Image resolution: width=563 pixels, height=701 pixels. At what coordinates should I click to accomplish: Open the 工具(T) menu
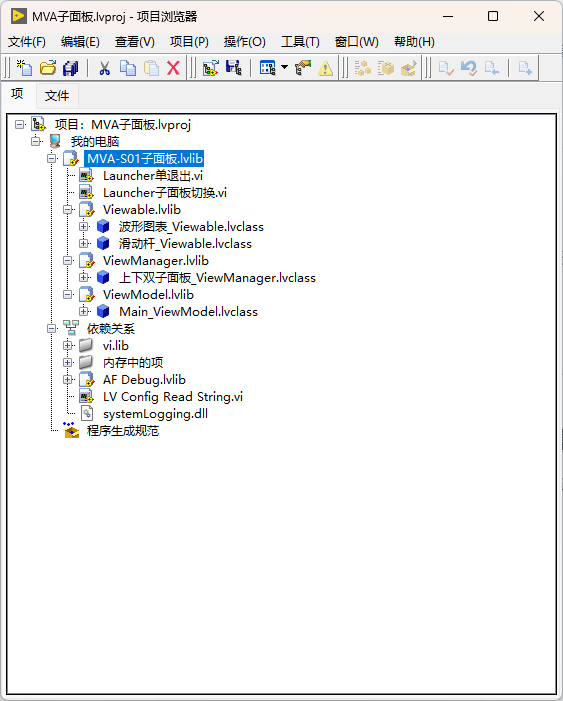(300, 42)
